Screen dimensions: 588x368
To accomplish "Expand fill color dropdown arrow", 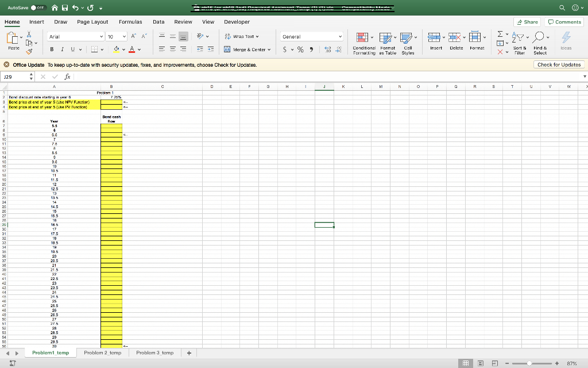I will coord(123,49).
